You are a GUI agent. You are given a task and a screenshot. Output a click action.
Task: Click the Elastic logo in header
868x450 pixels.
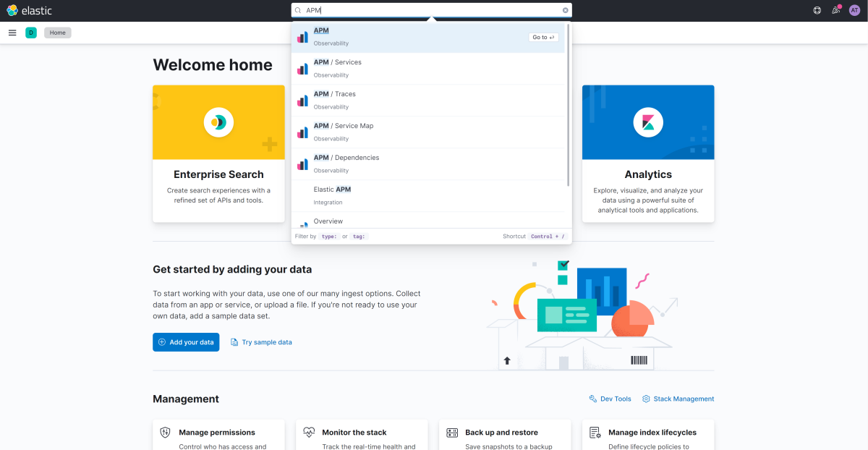click(29, 11)
